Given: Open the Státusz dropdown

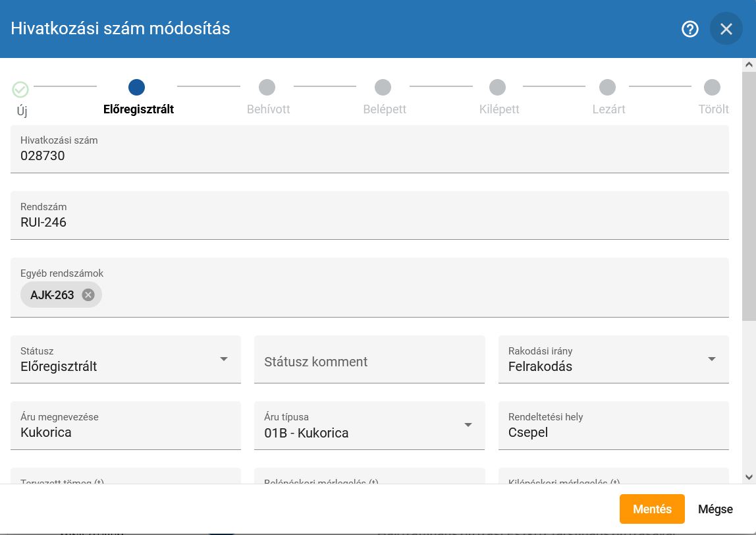Looking at the screenshot, I should point(223,359).
